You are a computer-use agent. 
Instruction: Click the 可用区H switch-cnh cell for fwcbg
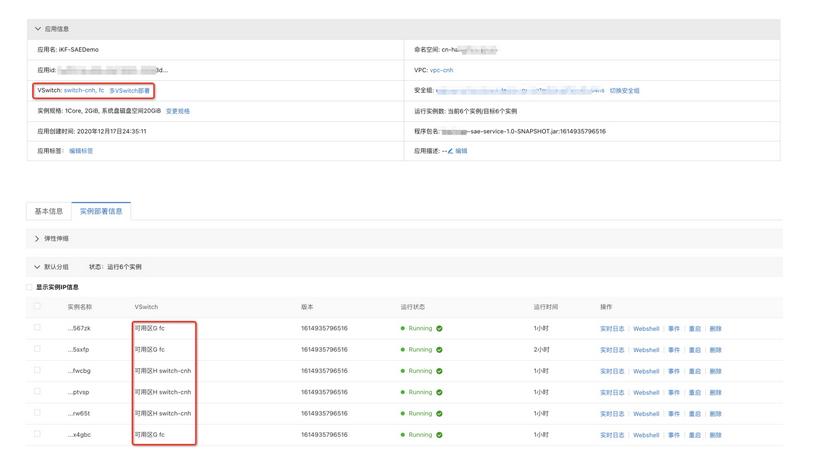(x=162, y=371)
